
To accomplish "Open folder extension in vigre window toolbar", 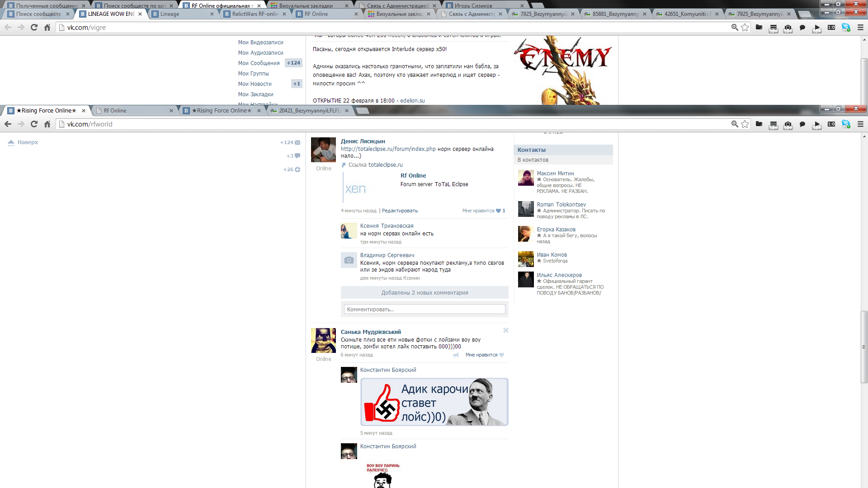I will (759, 27).
